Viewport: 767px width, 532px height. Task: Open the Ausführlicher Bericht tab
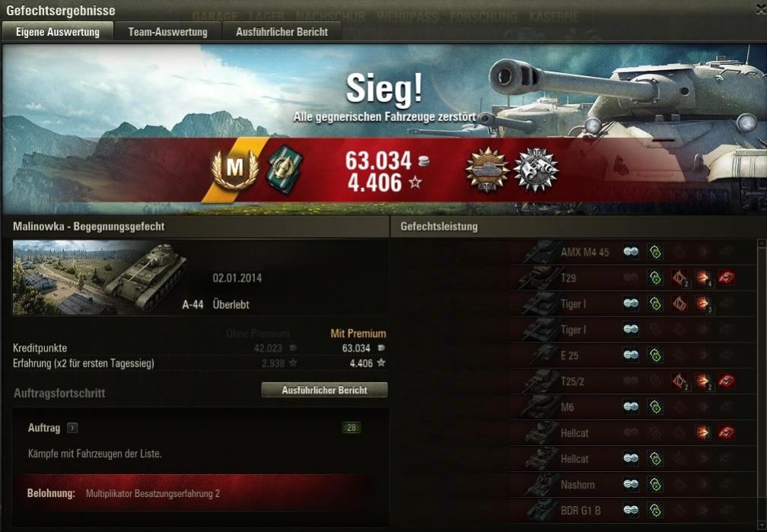point(282,32)
